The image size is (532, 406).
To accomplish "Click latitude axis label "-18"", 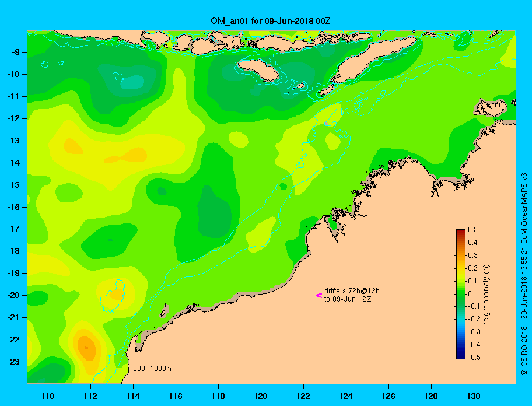I will click(13, 251).
